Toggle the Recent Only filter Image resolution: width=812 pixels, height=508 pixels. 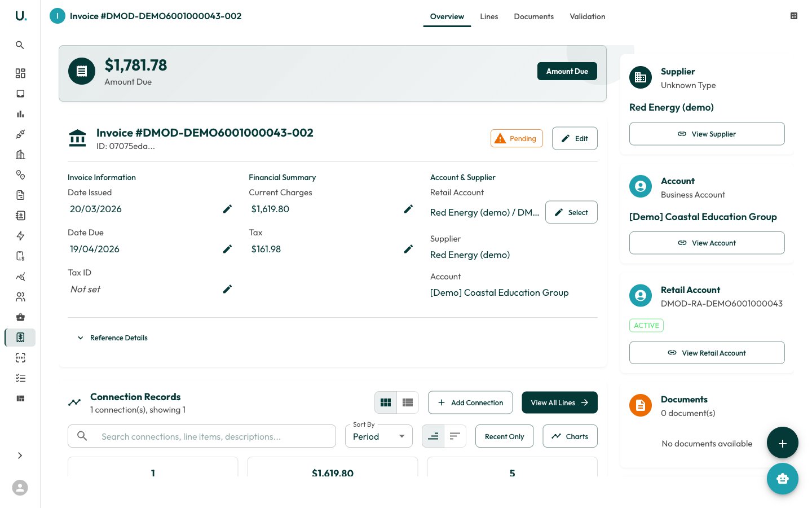pos(505,436)
